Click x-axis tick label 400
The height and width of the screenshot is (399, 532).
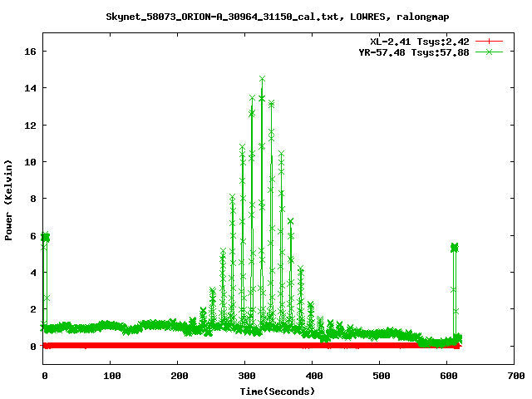(x=314, y=376)
